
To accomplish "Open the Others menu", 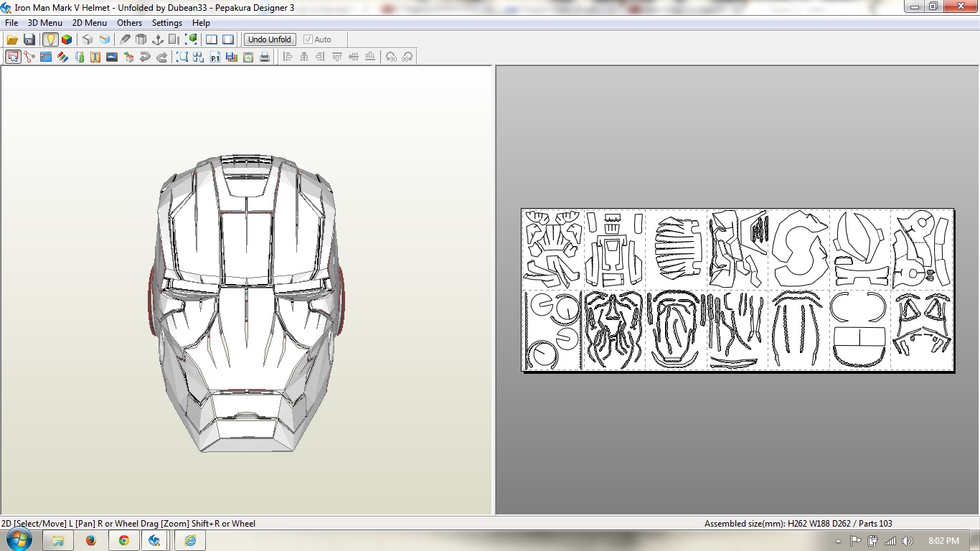I will (x=130, y=23).
